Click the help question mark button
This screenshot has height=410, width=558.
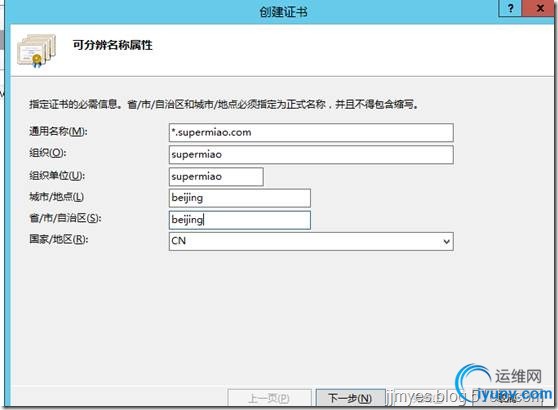[x=510, y=8]
